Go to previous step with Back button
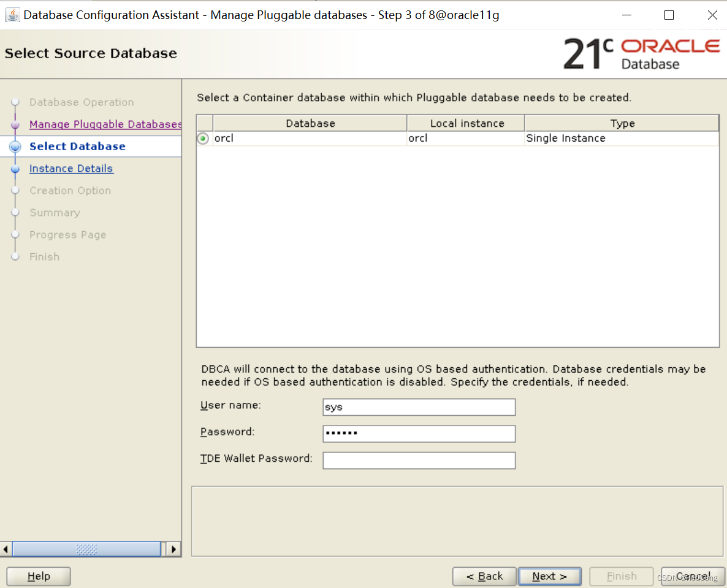The height and width of the screenshot is (588, 727). coord(484,576)
